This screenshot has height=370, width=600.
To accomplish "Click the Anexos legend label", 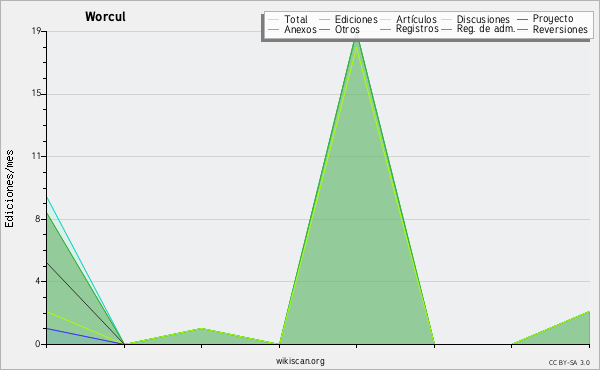I will [x=300, y=29].
